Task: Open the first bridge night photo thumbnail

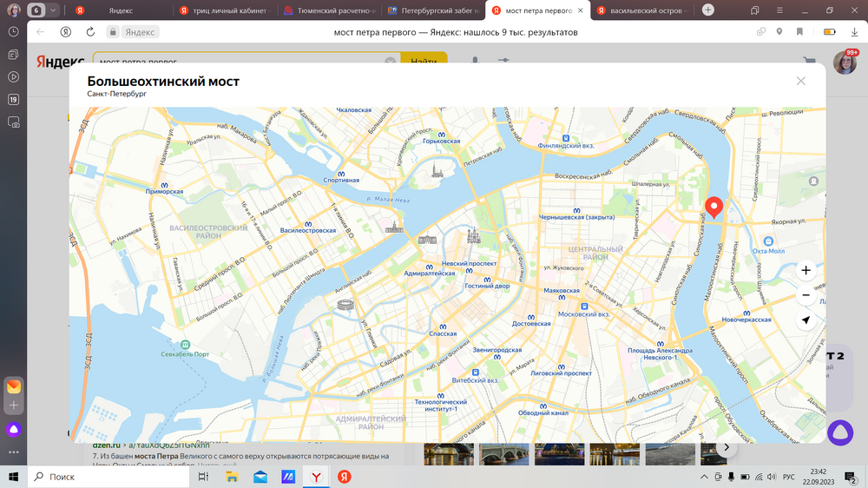Action: click(449, 453)
